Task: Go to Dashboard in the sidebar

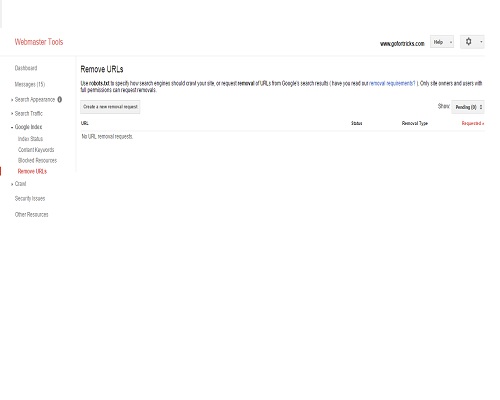Action: [x=26, y=68]
